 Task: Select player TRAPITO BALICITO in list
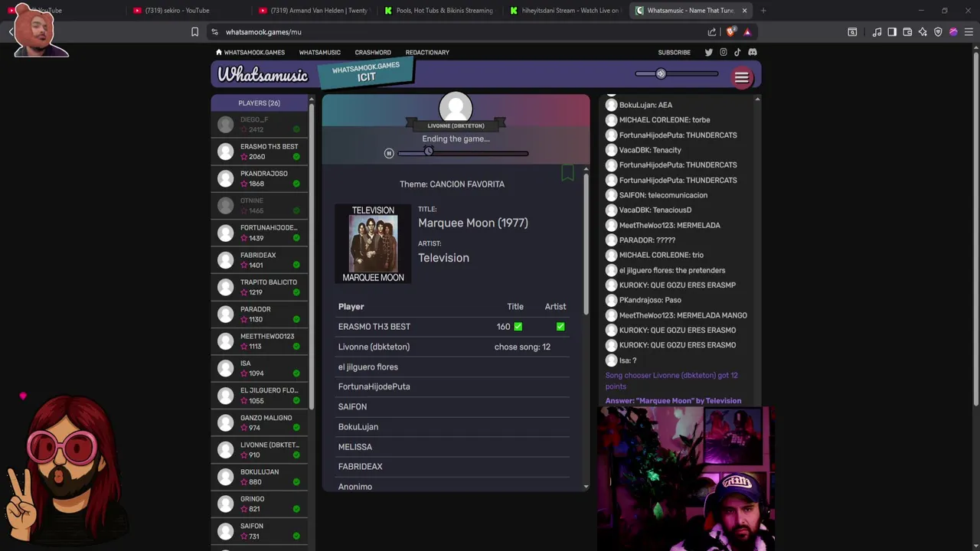pyautogui.click(x=260, y=287)
